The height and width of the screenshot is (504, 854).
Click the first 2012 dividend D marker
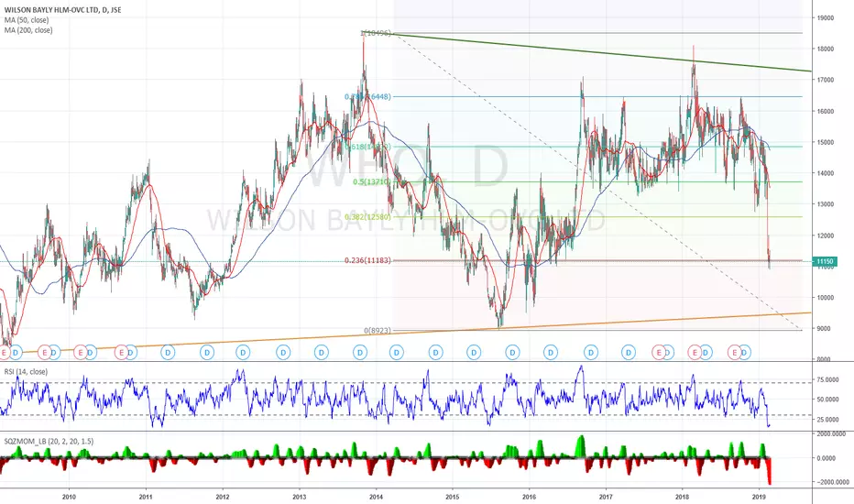point(243,353)
